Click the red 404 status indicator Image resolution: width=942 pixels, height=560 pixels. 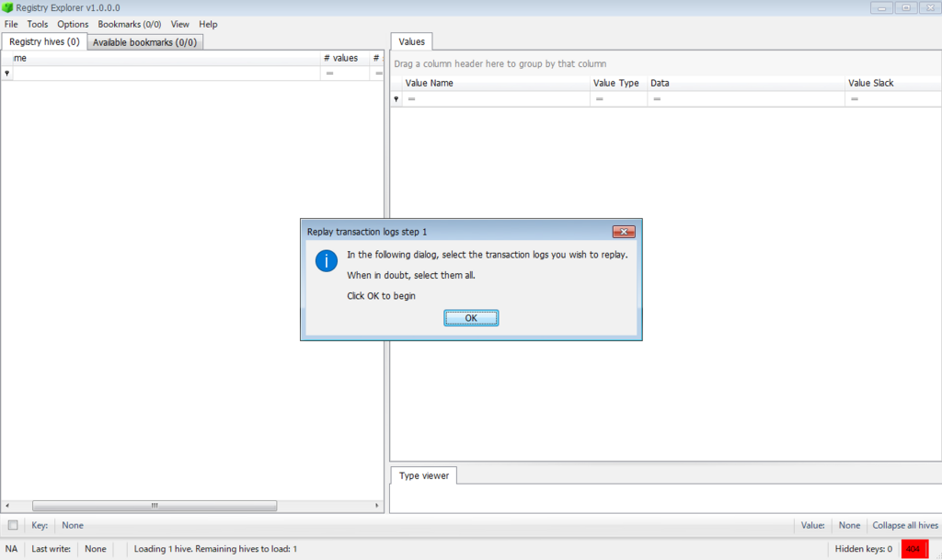914,549
